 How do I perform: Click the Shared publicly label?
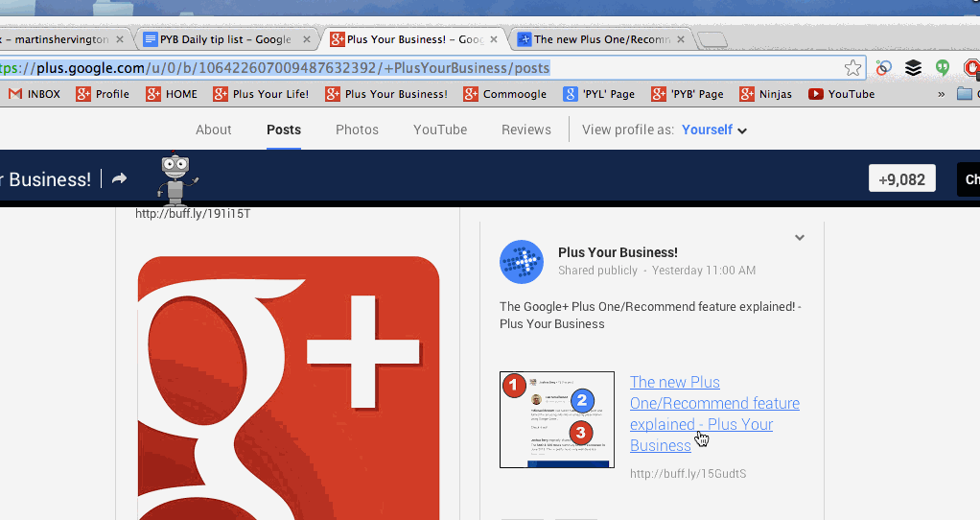coord(597,271)
